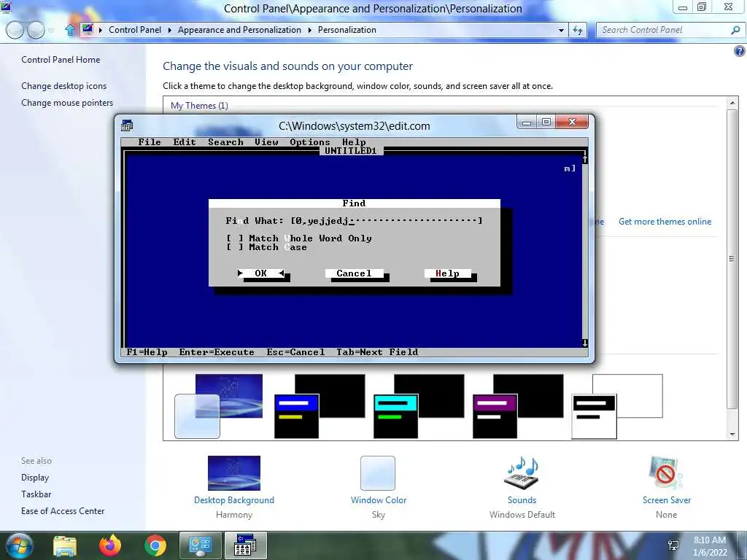This screenshot has height=560, width=747.
Task: Click the Find dialog Help button
Action: [x=447, y=273]
